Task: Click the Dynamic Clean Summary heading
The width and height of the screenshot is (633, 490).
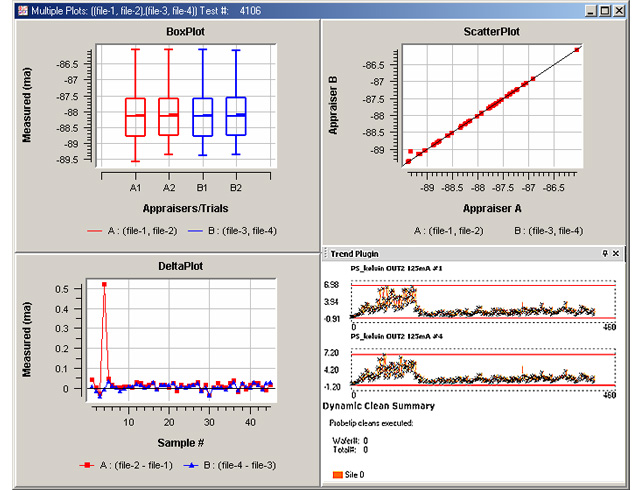Action: pyautogui.click(x=379, y=406)
